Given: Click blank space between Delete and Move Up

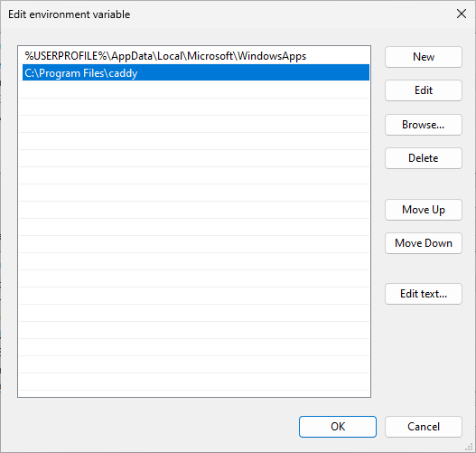Looking at the screenshot, I should point(424,184).
